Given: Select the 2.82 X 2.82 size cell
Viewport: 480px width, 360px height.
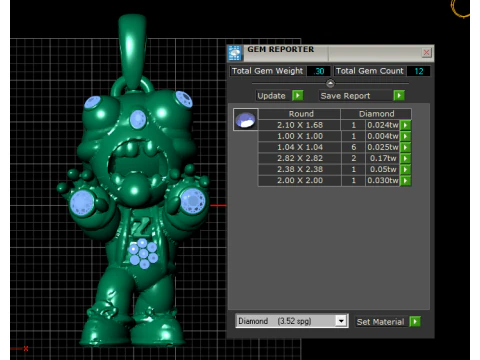Looking at the screenshot, I should (300, 158).
